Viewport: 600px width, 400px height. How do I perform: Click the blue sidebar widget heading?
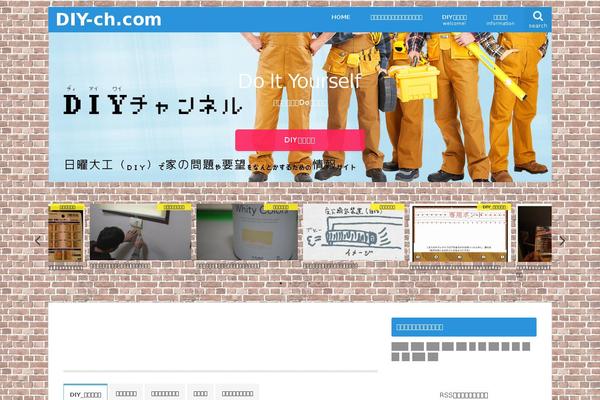click(x=464, y=327)
